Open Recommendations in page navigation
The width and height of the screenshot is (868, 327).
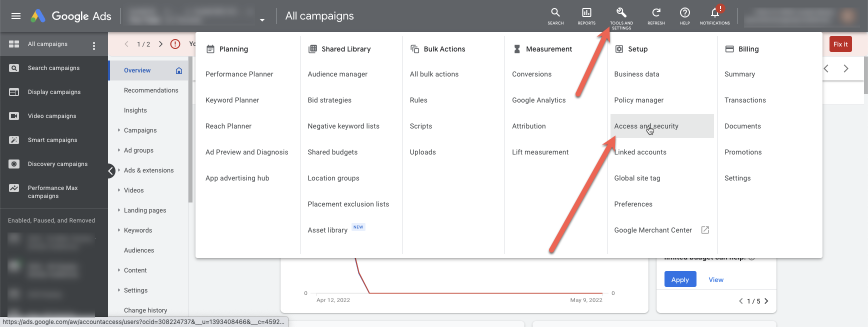(x=151, y=90)
